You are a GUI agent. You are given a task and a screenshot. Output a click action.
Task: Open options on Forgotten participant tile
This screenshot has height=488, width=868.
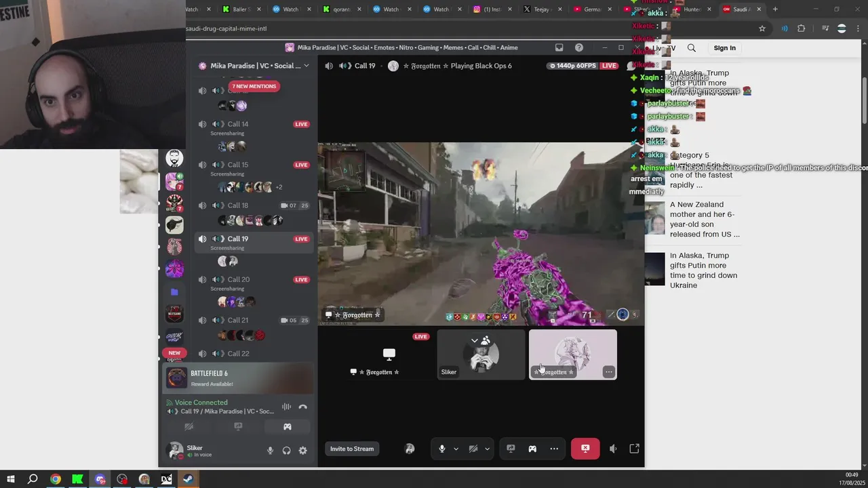[608, 371]
